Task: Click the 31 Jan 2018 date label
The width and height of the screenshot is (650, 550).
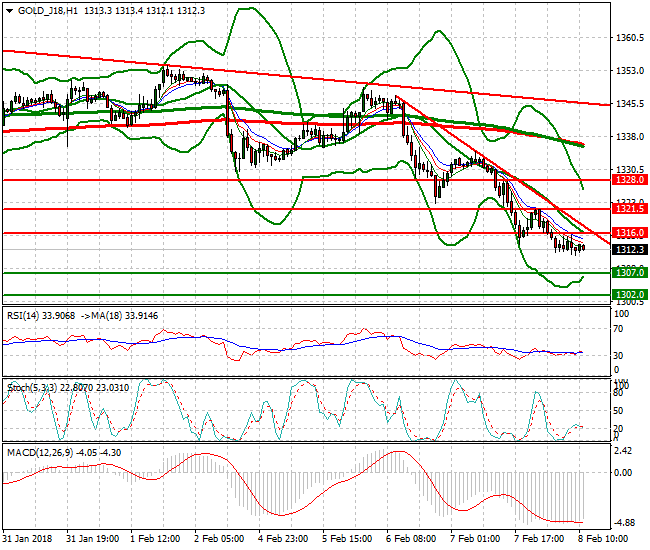Action: (27, 539)
